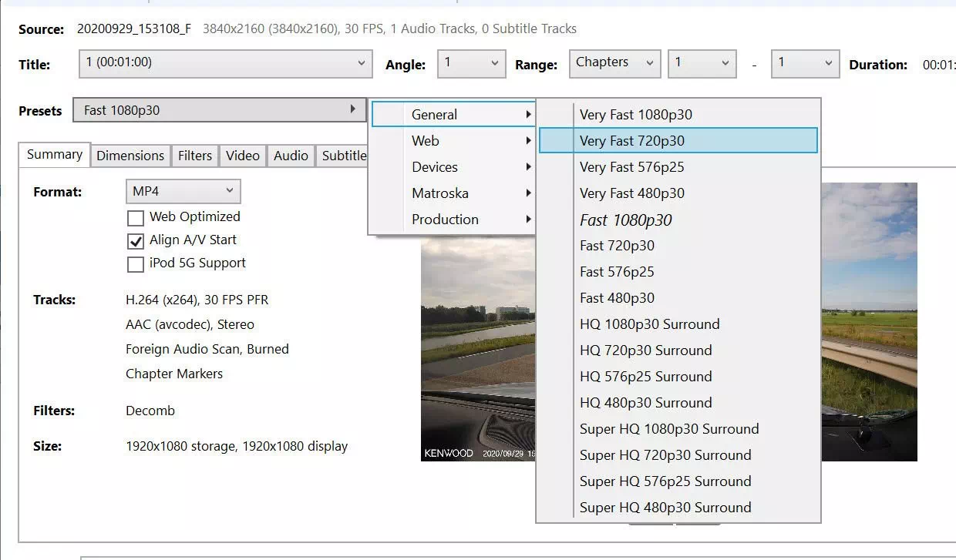Open the starting chapter dropdown

click(x=702, y=63)
